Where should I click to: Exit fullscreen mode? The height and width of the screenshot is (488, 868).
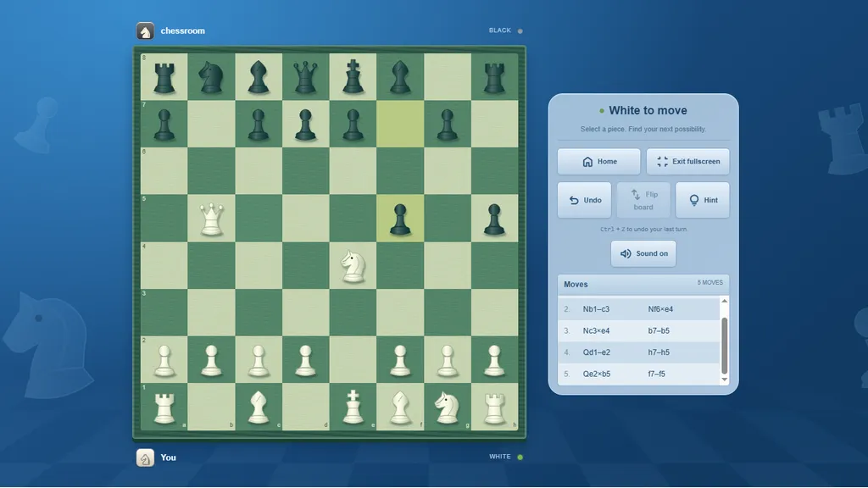coord(688,162)
